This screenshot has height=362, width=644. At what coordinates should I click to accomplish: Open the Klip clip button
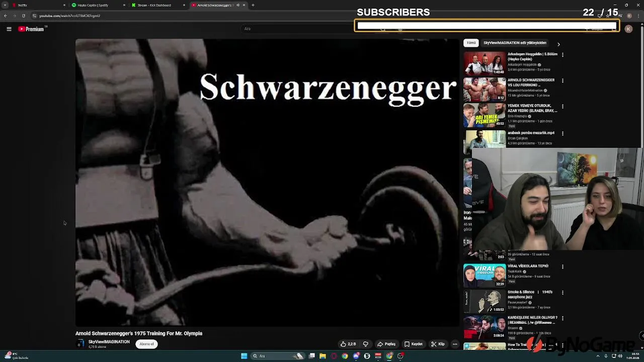point(438,344)
